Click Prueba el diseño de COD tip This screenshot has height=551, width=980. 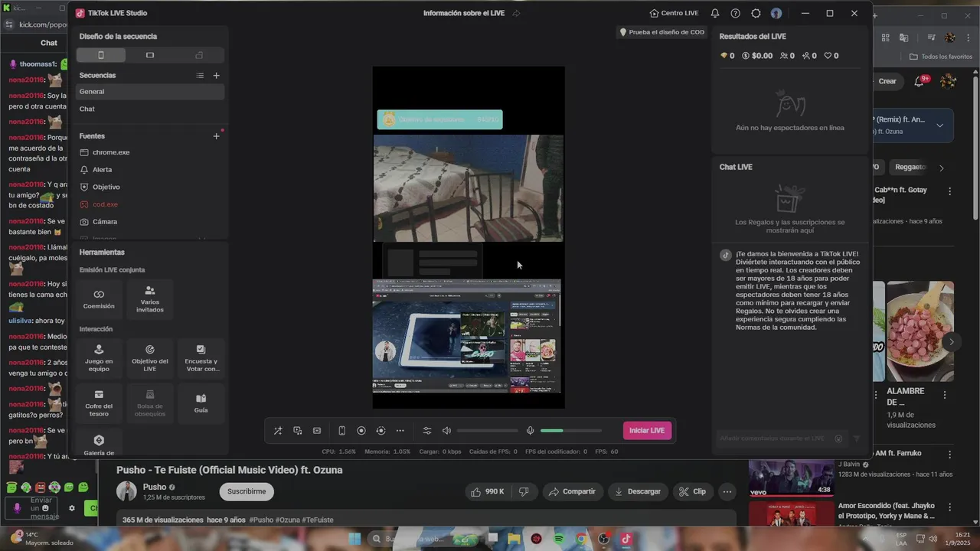(x=661, y=32)
